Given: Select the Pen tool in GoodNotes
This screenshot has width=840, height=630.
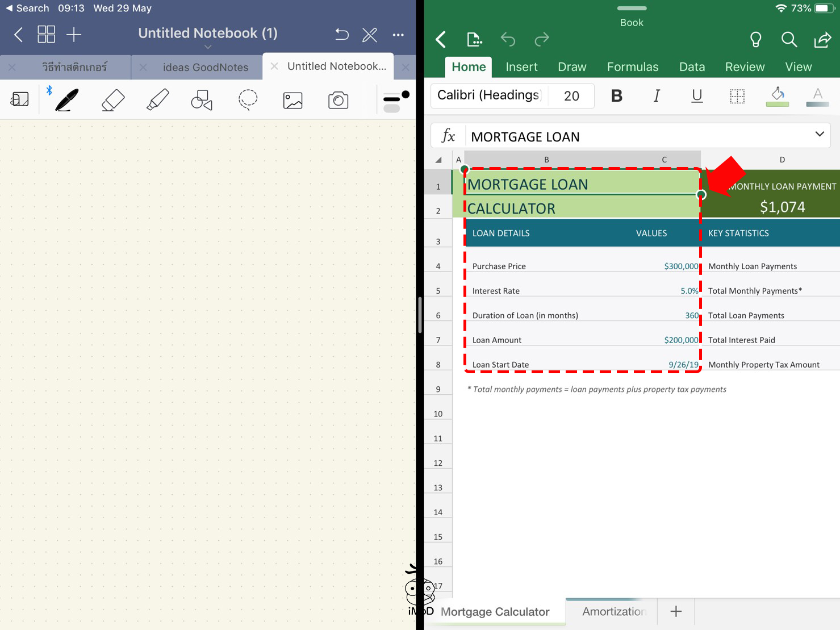Looking at the screenshot, I should click(66, 100).
